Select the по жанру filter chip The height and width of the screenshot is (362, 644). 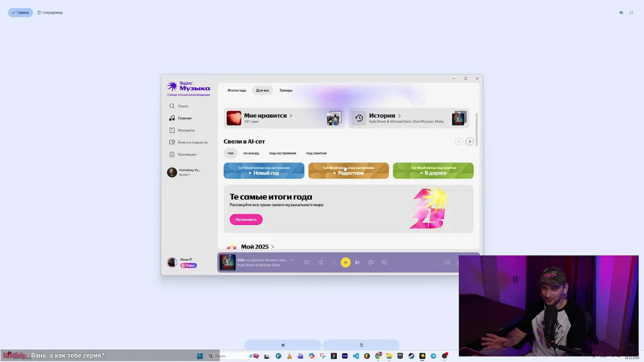(x=251, y=153)
